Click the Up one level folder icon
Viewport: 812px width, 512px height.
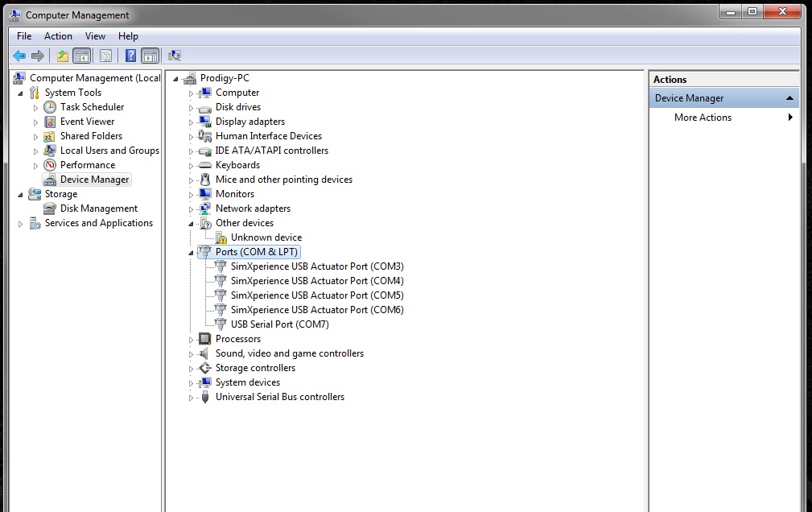pyautogui.click(x=62, y=56)
